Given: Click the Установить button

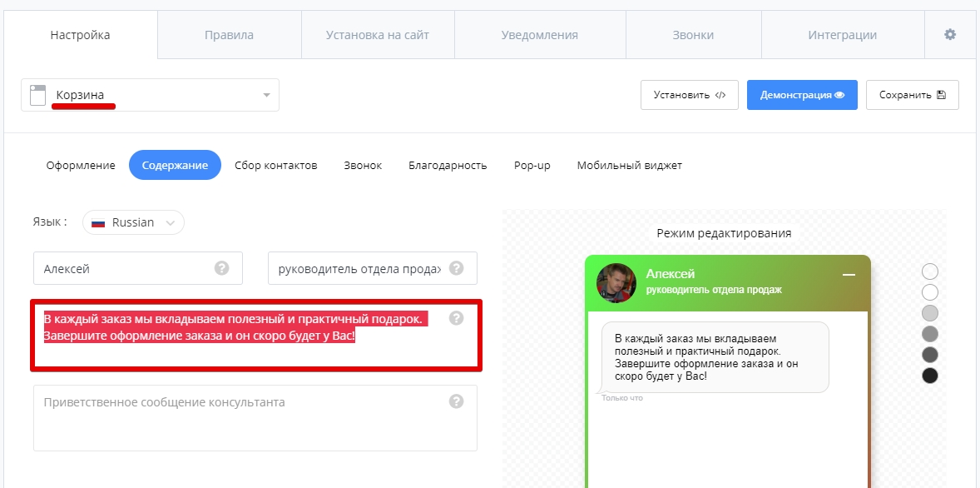Looking at the screenshot, I should click(690, 95).
